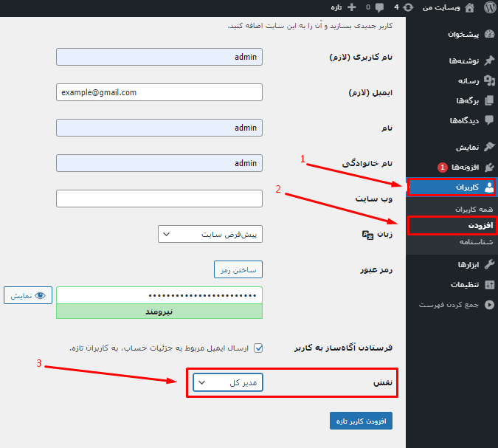Click وبسایت من site link

pyautogui.click(x=441, y=7)
